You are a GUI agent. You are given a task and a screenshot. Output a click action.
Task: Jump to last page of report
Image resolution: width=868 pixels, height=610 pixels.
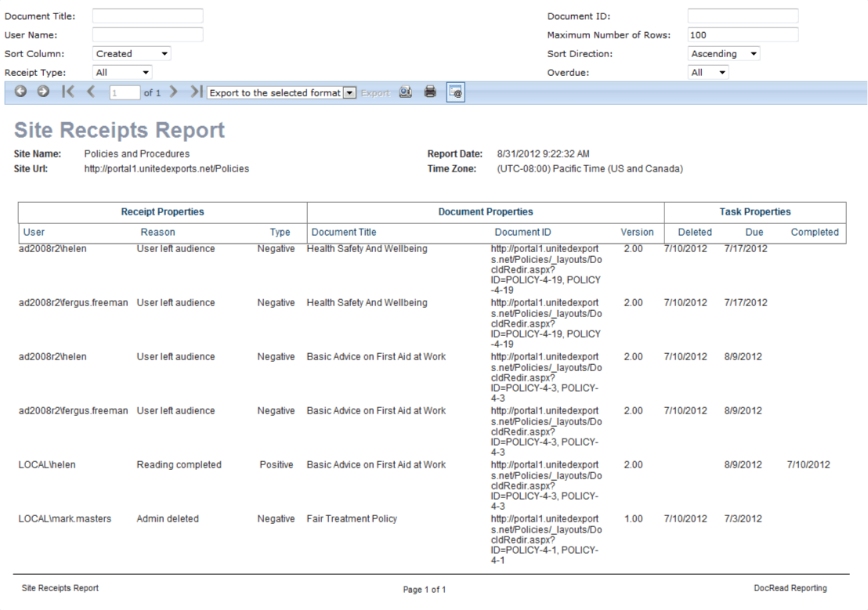click(x=196, y=92)
